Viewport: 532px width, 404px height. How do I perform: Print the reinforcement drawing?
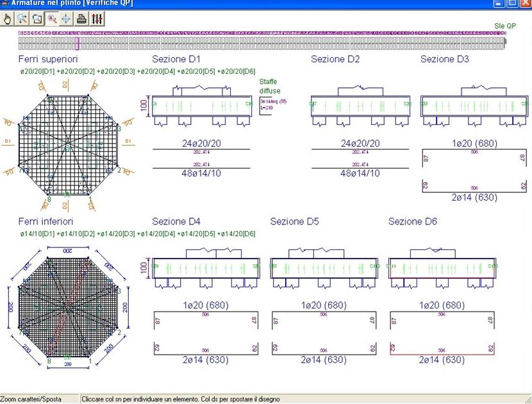[81, 19]
